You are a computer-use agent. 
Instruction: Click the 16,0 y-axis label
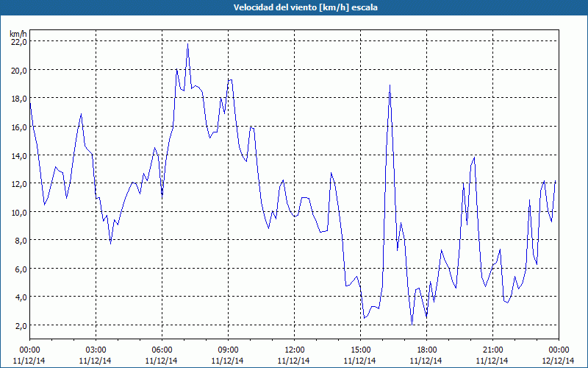click(x=19, y=127)
